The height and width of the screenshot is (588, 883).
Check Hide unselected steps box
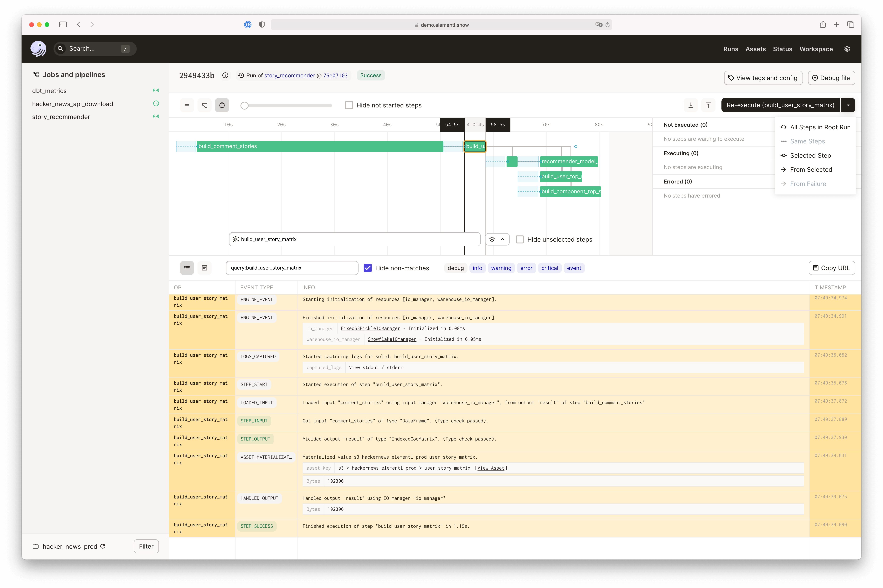520,239
